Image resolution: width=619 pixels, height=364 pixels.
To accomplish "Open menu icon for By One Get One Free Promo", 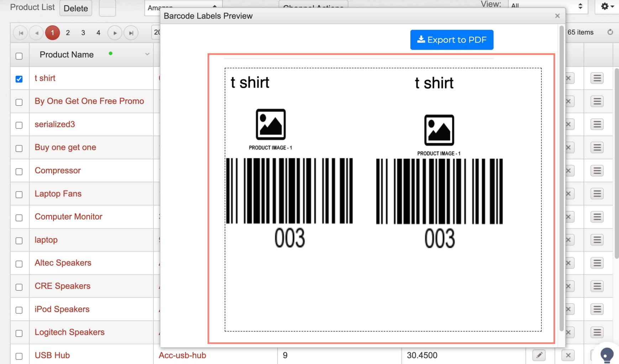I will point(597,101).
